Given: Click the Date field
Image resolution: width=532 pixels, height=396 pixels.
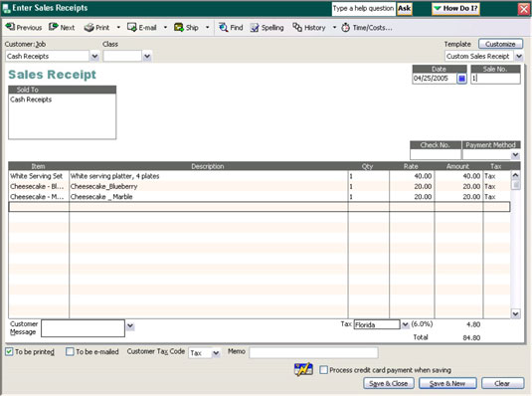Looking at the screenshot, I should [x=435, y=79].
